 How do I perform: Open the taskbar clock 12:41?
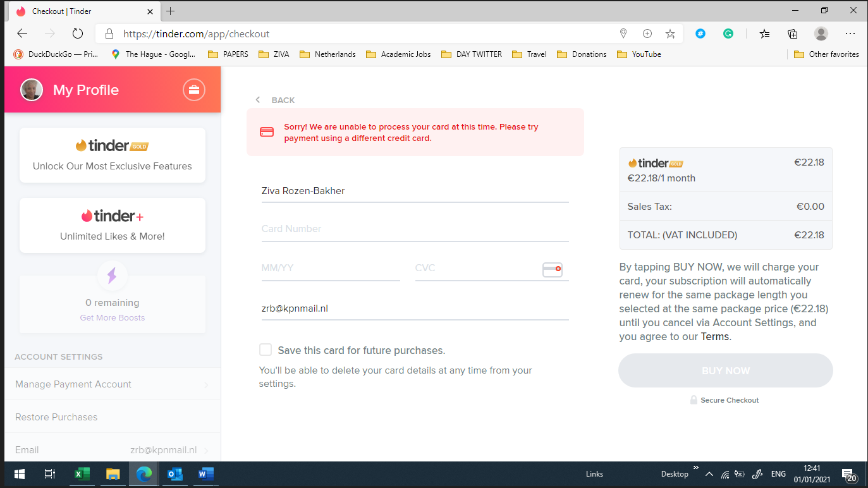[x=812, y=473]
